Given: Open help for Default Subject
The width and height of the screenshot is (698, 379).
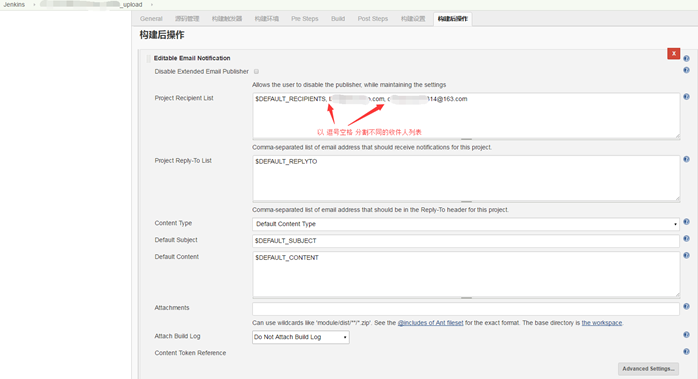Looking at the screenshot, I should [x=686, y=239].
